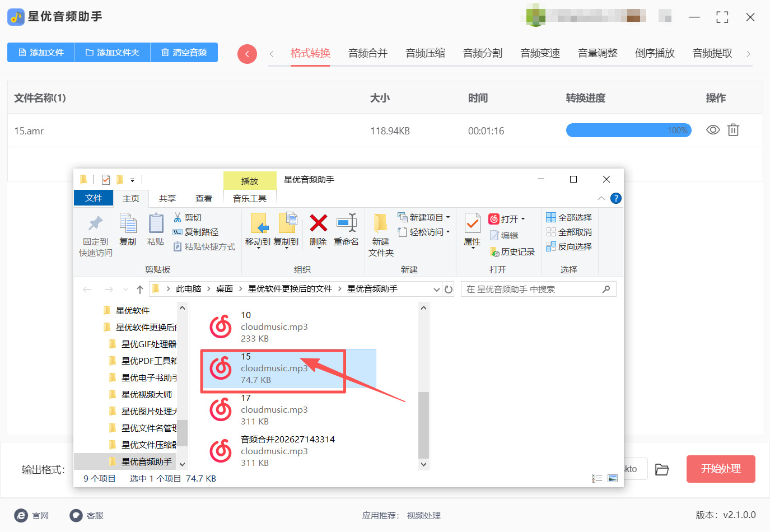Screen dimensions: 770x532
Task: Switch to the 音量调整 tab
Action: (x=598, y=53)
